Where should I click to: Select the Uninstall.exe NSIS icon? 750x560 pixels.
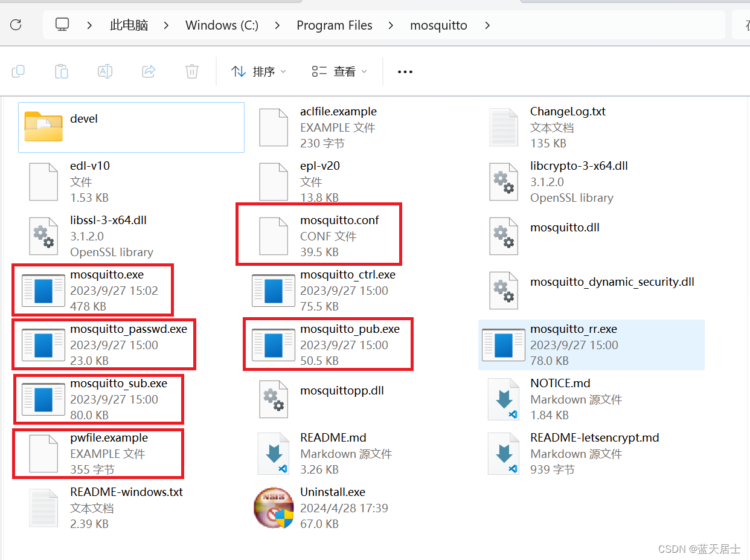point(274,507)
